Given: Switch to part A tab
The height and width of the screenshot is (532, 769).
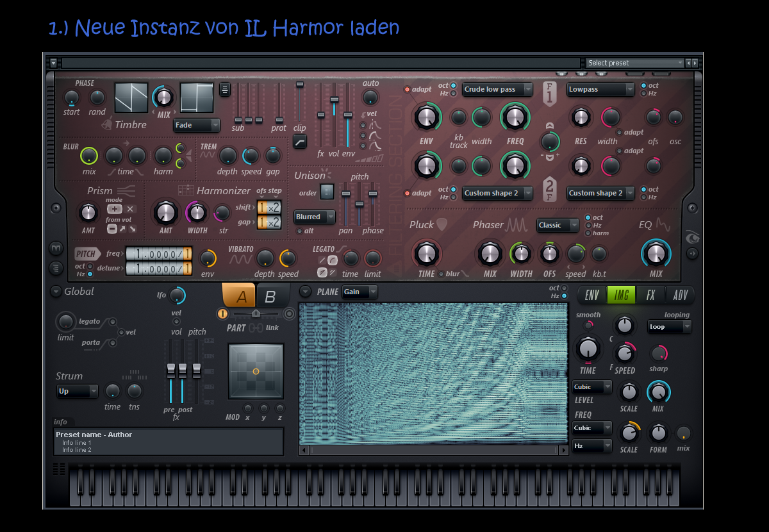Looking at the screenshot, I should click(x=239, y=295).
